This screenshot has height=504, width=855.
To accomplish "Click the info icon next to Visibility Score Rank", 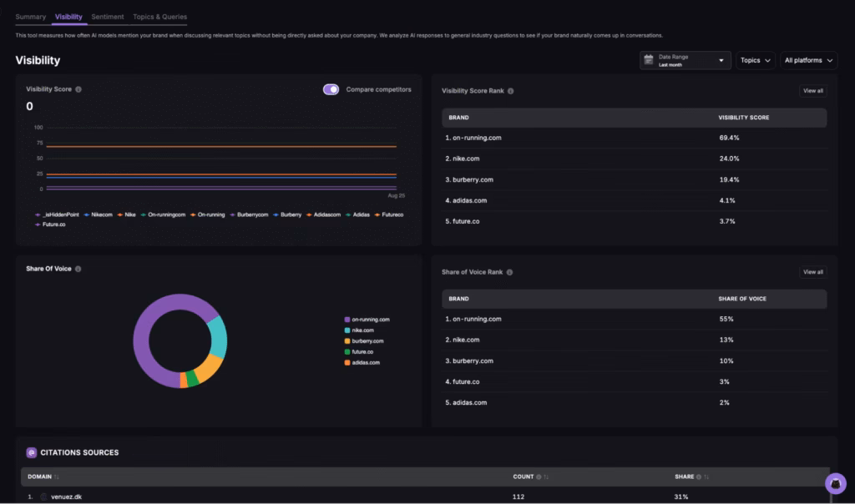I will (x=510, y=91).
